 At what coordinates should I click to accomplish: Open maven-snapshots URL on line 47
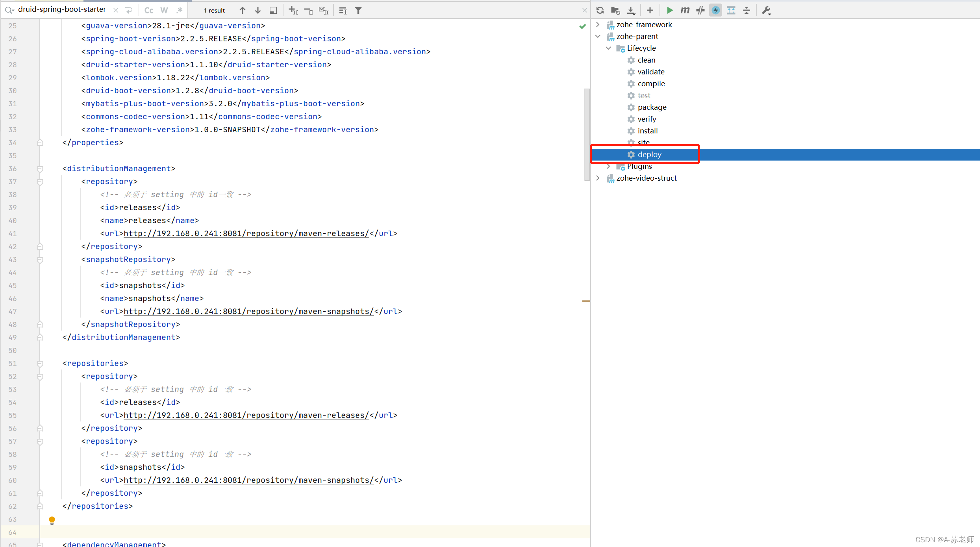[249, 311]
